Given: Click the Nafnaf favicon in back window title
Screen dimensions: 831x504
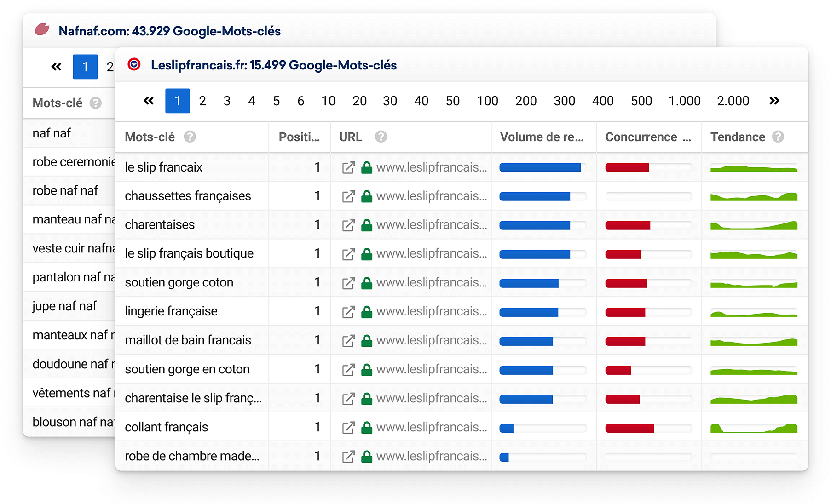Looking at the screenshot, I should 42,30.
